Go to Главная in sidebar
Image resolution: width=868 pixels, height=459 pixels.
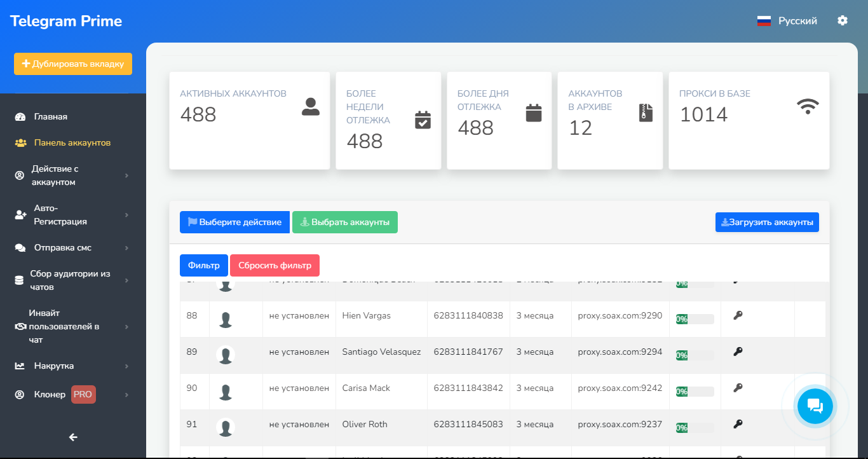coord(51,117)
